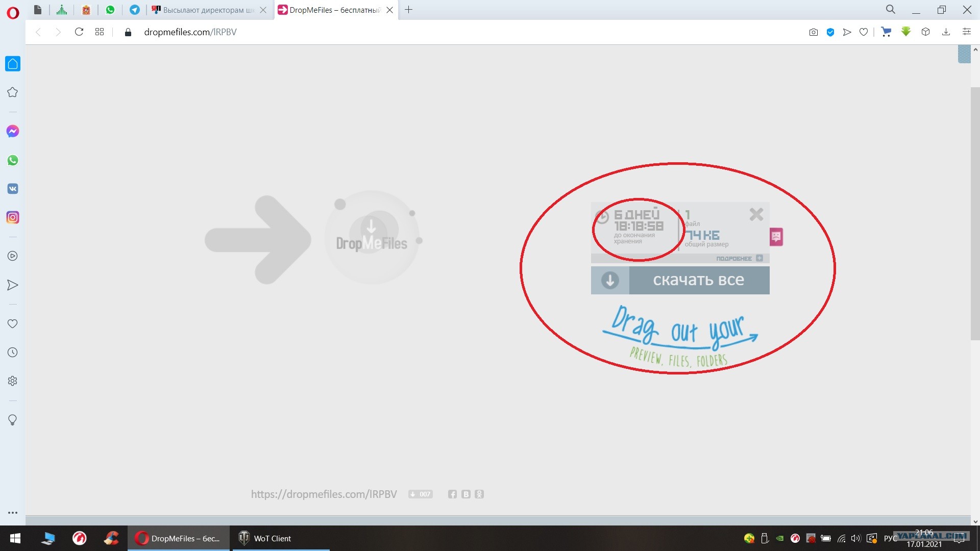The height and width of the screenshot is (551, 980).
Task: Open bookmarks star in Opera sidebar
Action: [x=13, y=92]
